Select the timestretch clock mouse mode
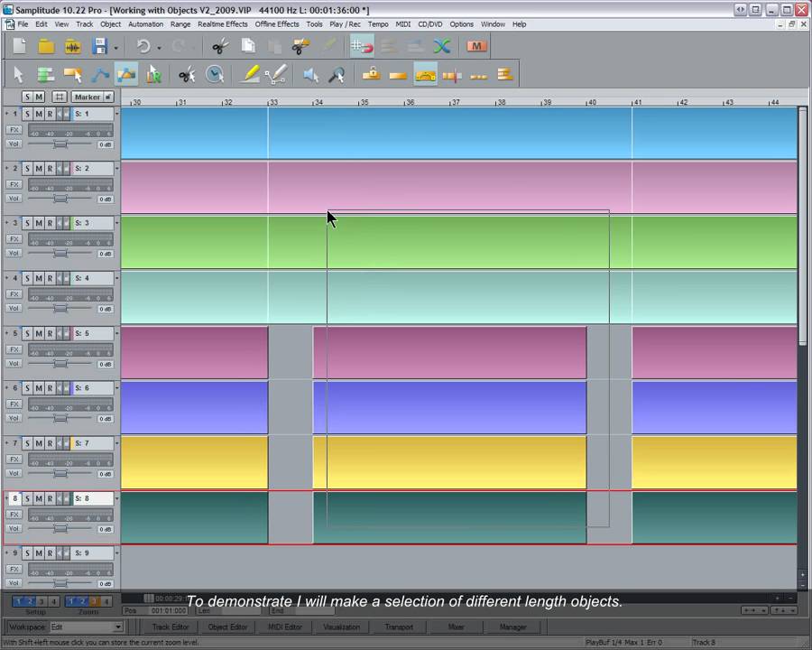This screenshot has height=650, width=812. click(x=215, y=75)
